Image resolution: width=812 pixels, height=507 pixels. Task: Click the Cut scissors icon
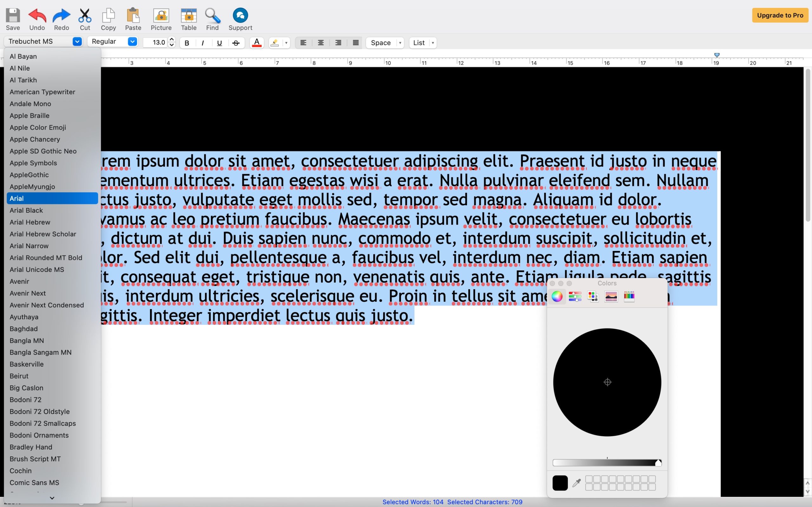(85, 16)
